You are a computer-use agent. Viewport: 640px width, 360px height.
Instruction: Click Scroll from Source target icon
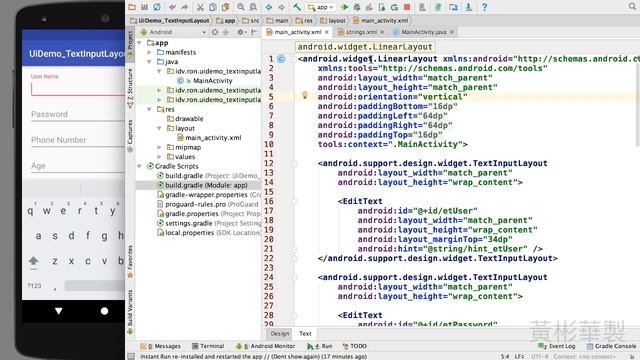pyautogui.click(x=215, y=32)
